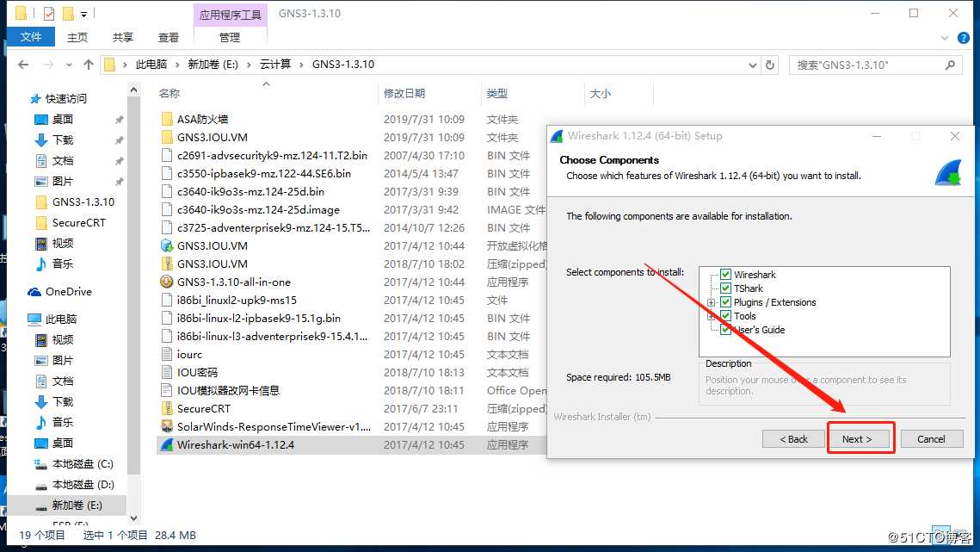
Task: Click the Next button in Wireshark Setup
Action: pos(857,438)
